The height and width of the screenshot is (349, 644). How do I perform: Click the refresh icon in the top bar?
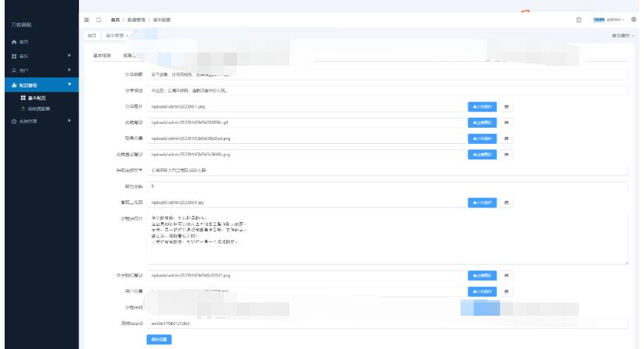click(x=98, y=19)
